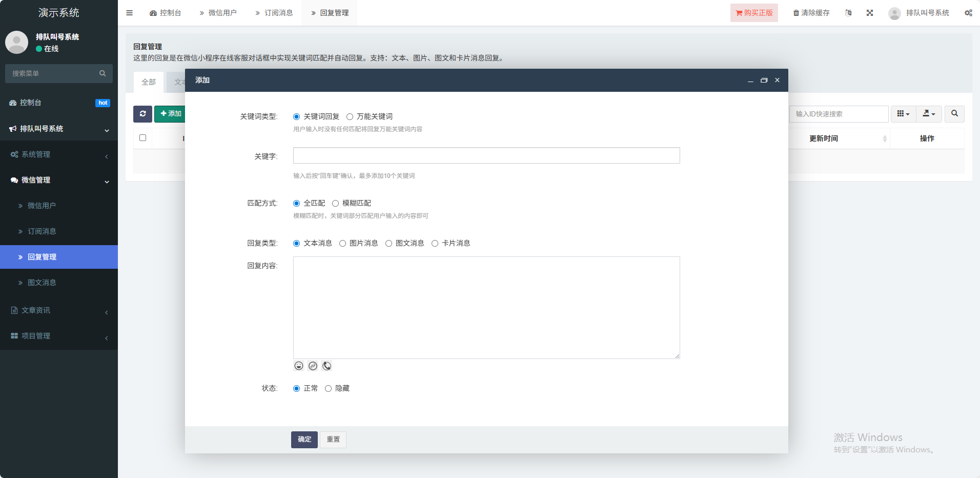Open settings gears icon at top right

click(x=968, y=13)
